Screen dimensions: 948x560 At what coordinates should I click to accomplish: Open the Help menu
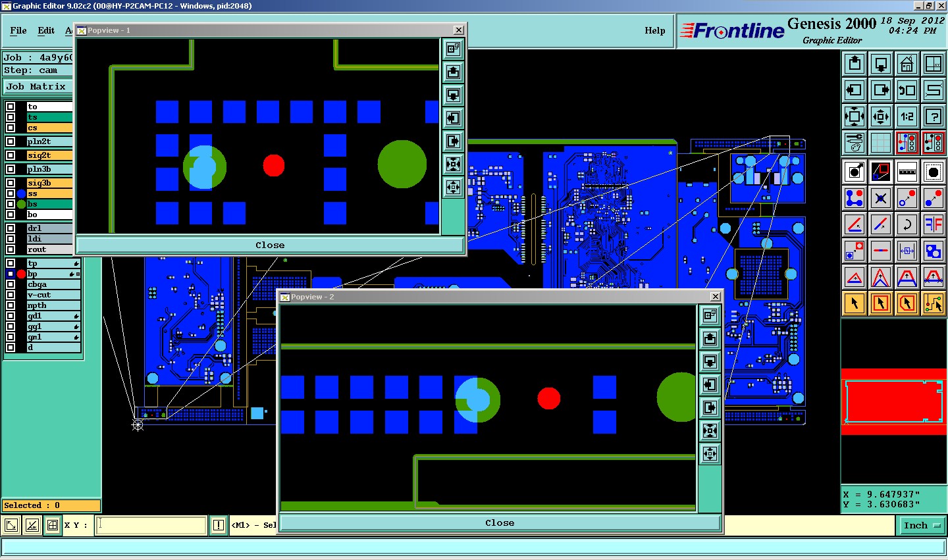click(654, 30)
